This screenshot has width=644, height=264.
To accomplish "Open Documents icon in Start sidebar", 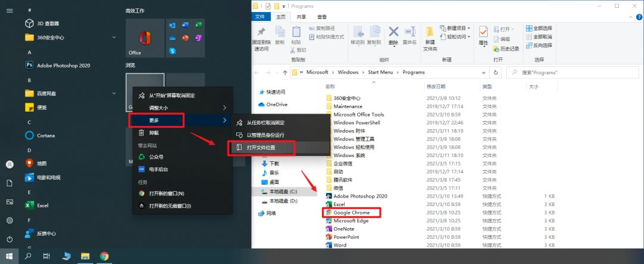I will [10, 183].
